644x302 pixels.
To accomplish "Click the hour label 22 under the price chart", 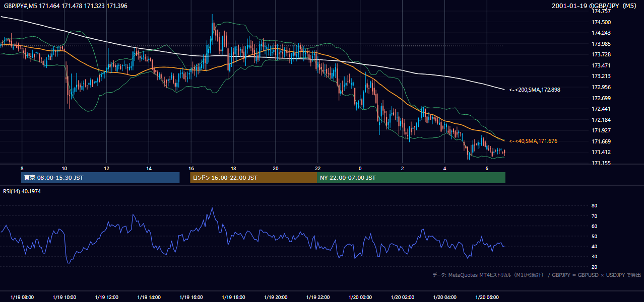I will point(318,168).
